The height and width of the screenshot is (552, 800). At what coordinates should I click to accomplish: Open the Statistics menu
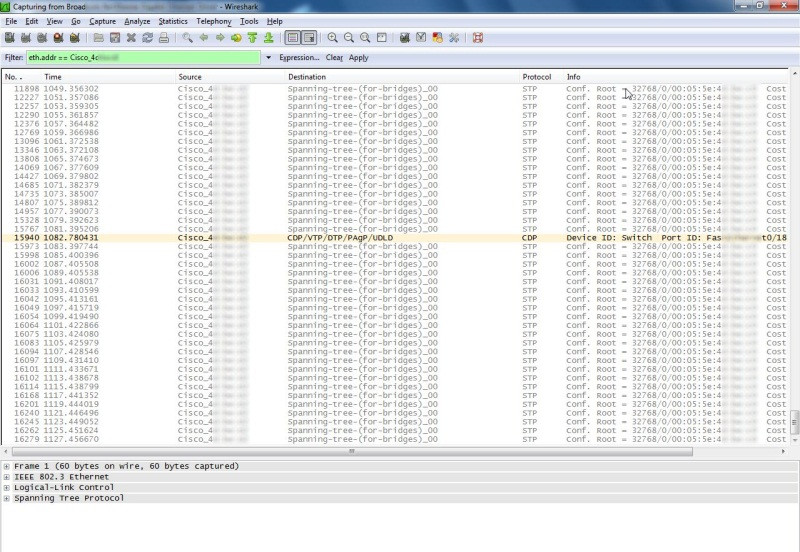(173, 21)
